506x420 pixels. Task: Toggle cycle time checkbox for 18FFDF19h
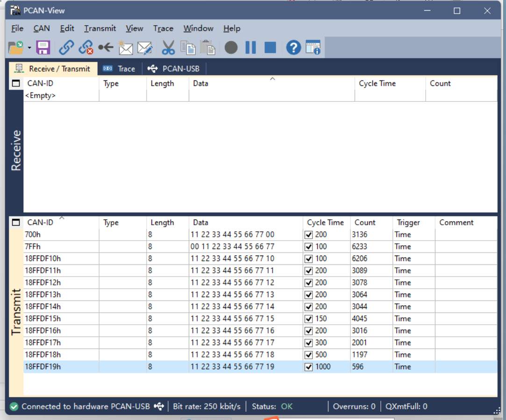coord(308,367)
